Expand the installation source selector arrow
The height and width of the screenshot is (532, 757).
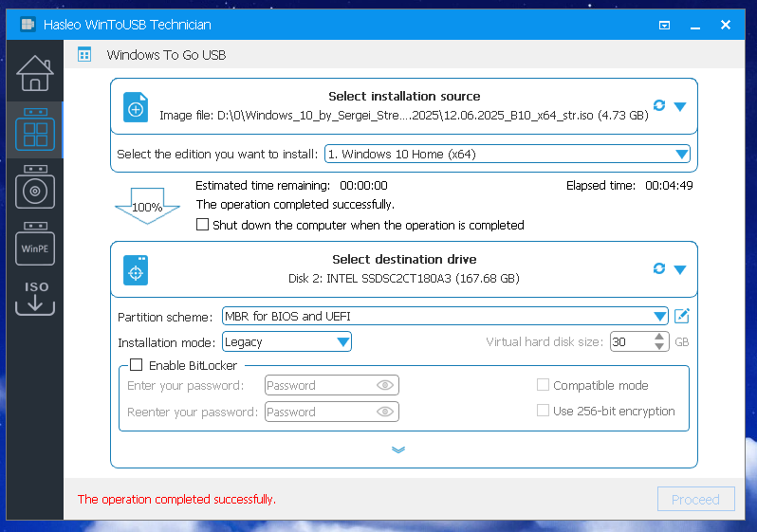tap(680, 106)
